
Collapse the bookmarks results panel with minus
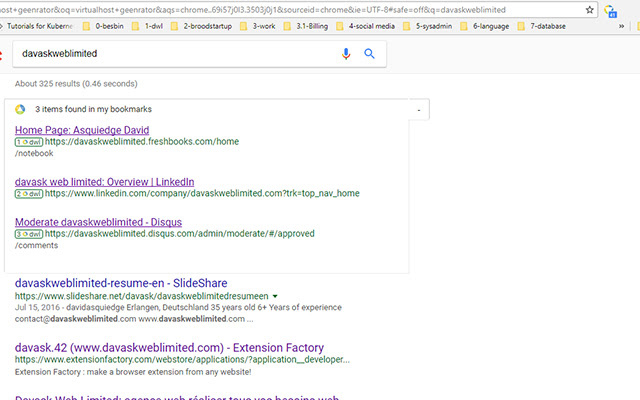click(x=419, y=110)
